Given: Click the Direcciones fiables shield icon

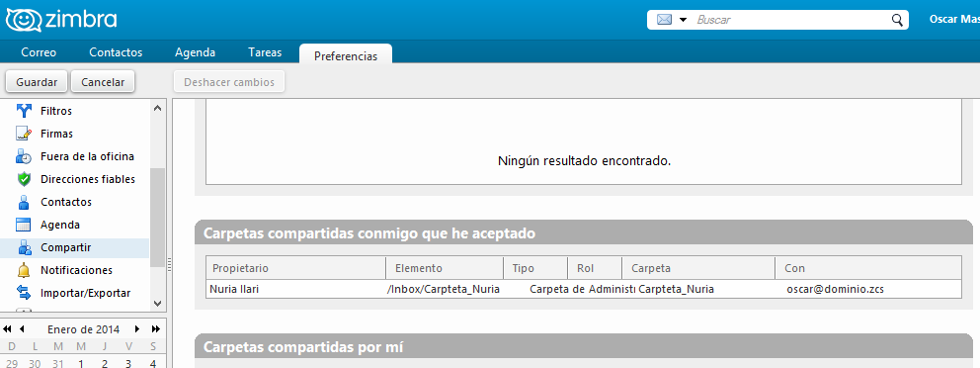Looking at the screenshot, I should pos(24,179).
